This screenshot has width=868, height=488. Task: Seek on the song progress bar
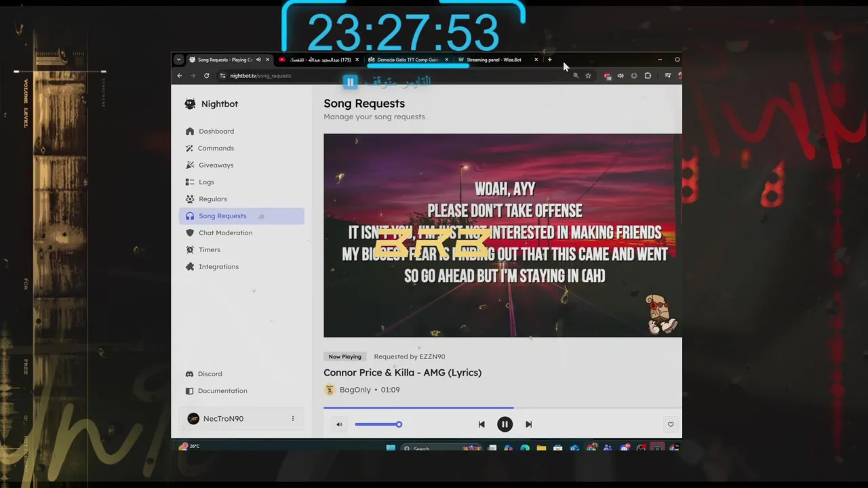pos(502,408)
